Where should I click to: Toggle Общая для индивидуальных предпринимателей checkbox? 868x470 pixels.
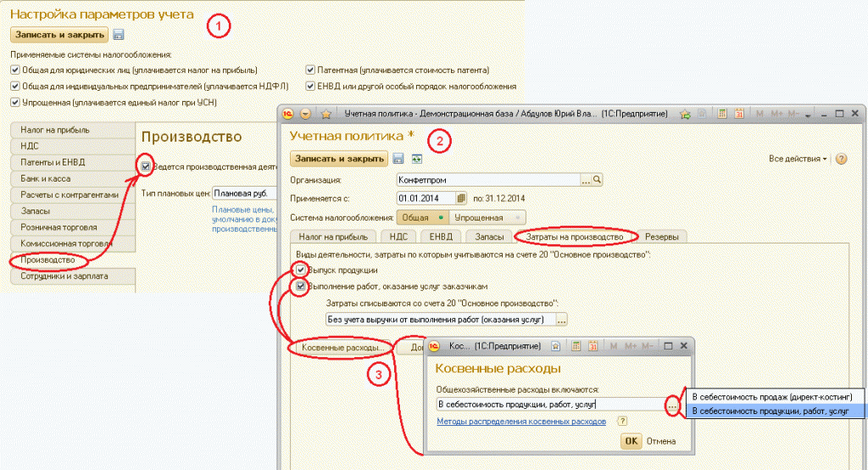pyautogui.click(x=15, y=87)
